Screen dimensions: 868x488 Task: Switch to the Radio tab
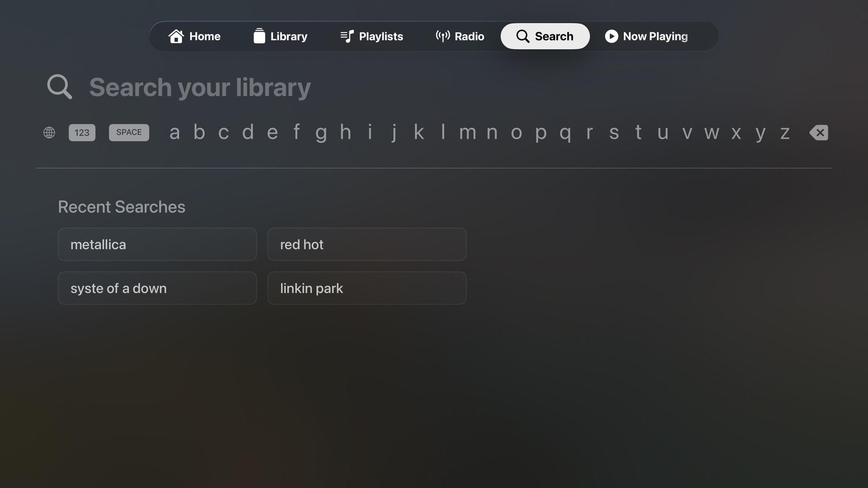[459, 36]
